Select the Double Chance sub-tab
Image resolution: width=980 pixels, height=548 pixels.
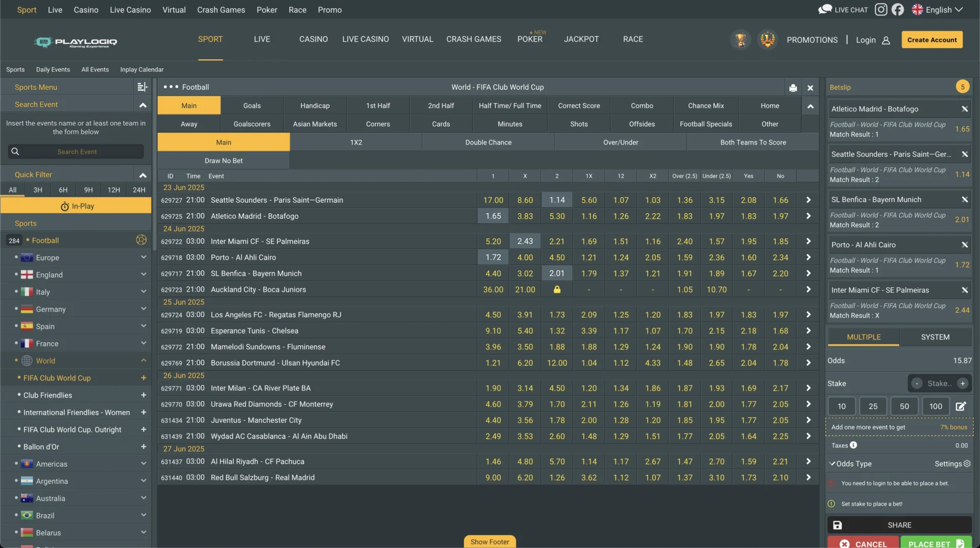pos(488,142)
